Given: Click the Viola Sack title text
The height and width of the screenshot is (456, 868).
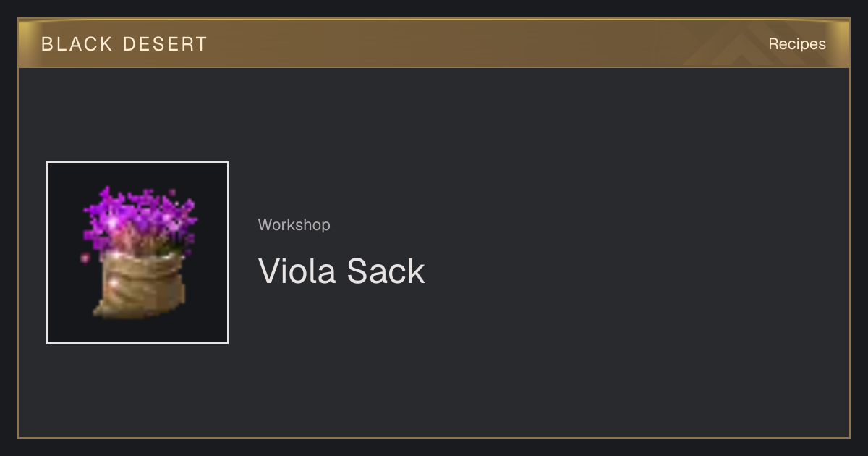Looking at the screenshot, I should coord(341,271).
